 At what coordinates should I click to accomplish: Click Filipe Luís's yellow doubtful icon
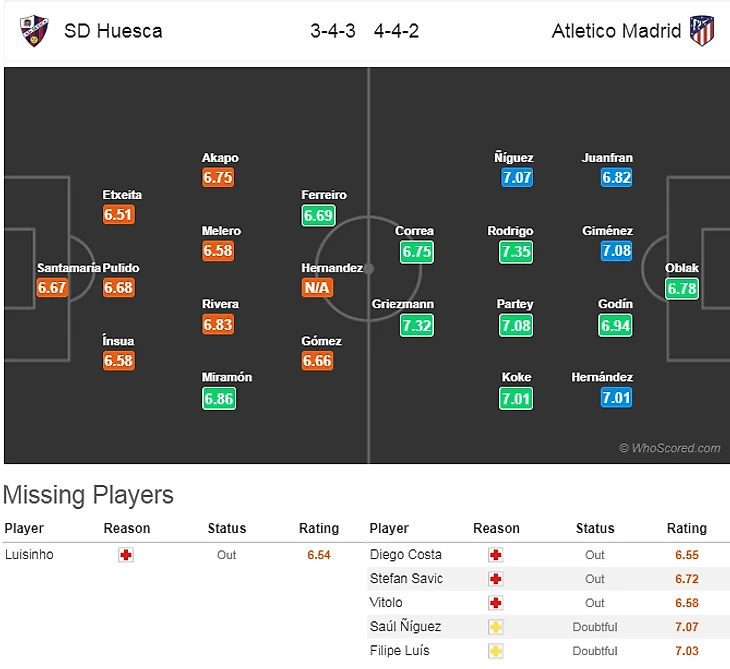click(496, 651)
